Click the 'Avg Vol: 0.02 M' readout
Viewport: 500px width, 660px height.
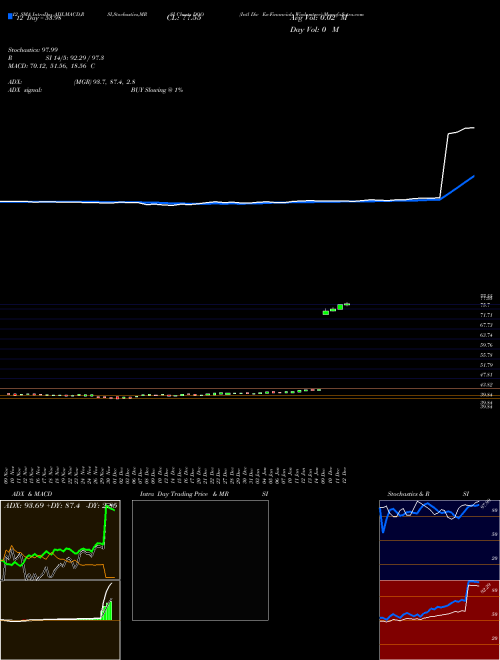pyautogui.click(x=319, y=18)
